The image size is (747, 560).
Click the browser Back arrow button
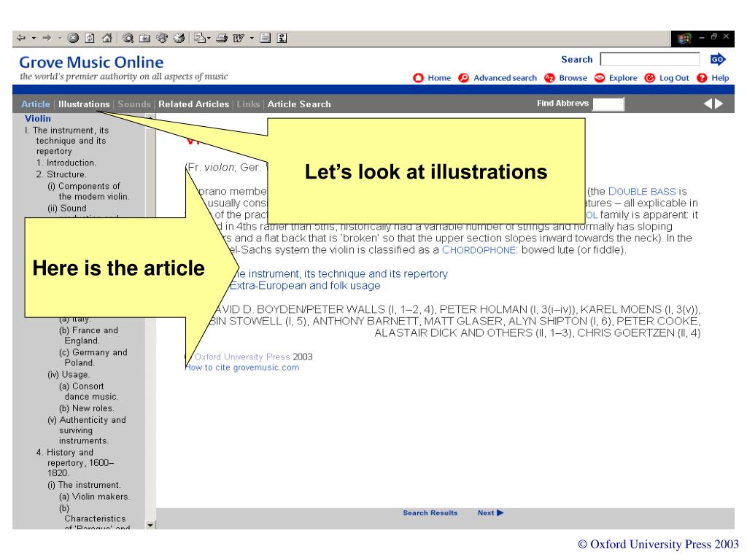[21, 38]
